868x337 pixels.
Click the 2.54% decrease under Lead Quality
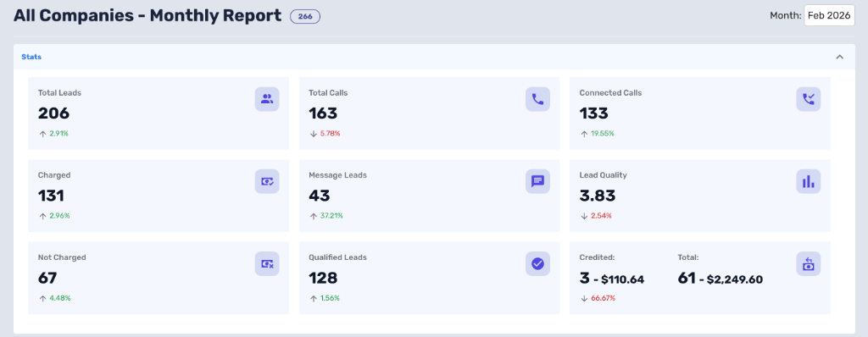pyautogui.click(x=601, y=216)
